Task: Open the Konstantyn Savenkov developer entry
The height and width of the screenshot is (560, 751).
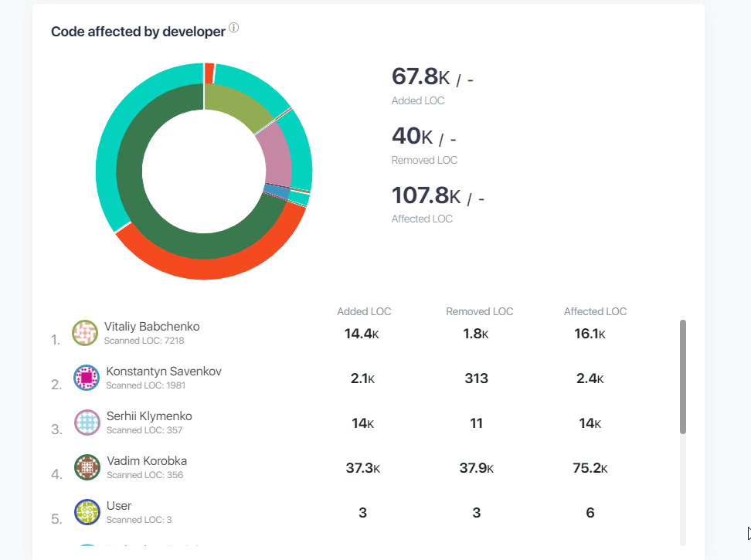Action: click(x=164, y=372)
